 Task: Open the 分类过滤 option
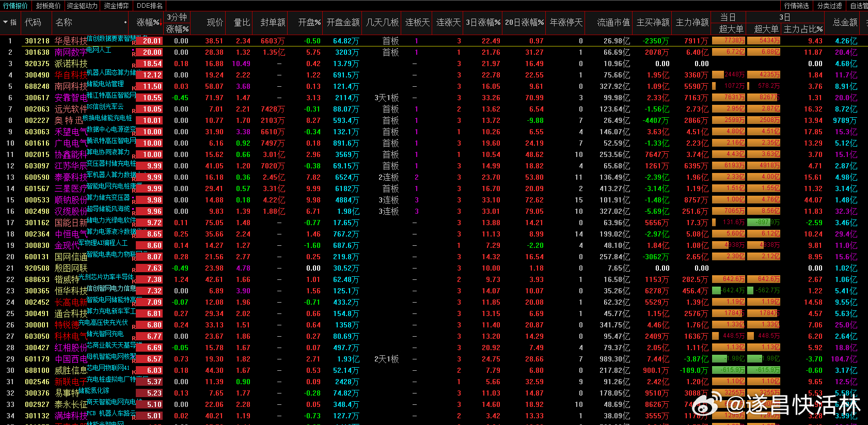(830, 6)
